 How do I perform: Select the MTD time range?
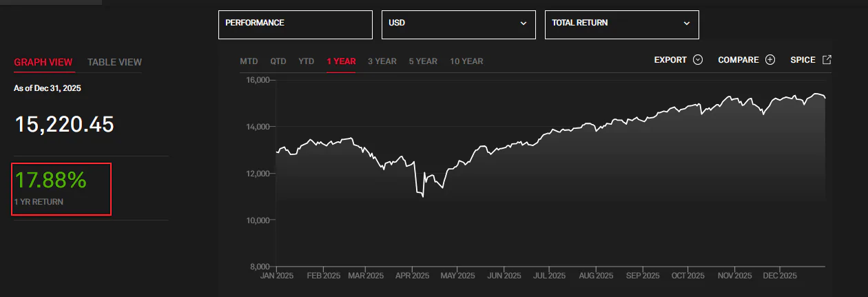pos(249,61)
